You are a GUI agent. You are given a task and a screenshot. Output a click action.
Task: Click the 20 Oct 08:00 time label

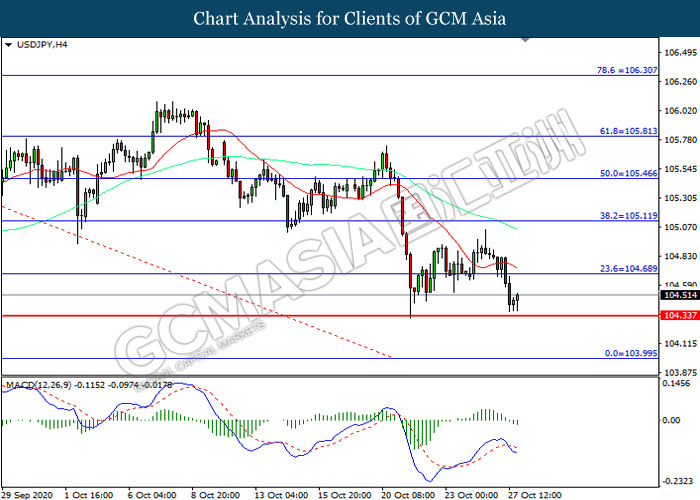click(x=408, y=495)
